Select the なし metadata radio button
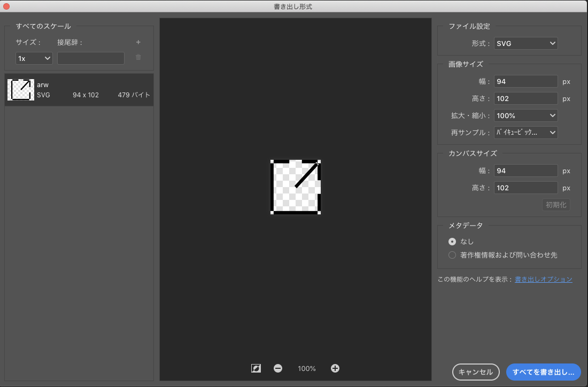The width and height of the screenshot is (588, 387). point(452,241)
